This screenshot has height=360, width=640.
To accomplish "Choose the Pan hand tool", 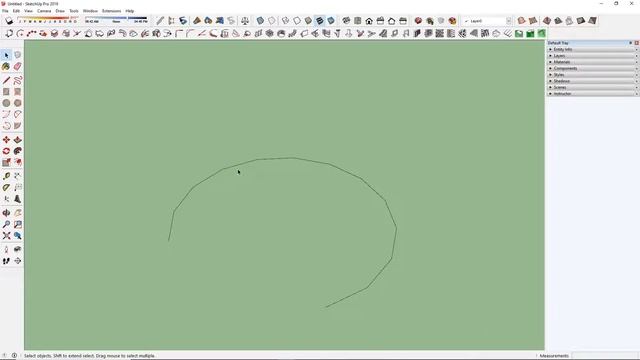I will [x=18, y=213].
